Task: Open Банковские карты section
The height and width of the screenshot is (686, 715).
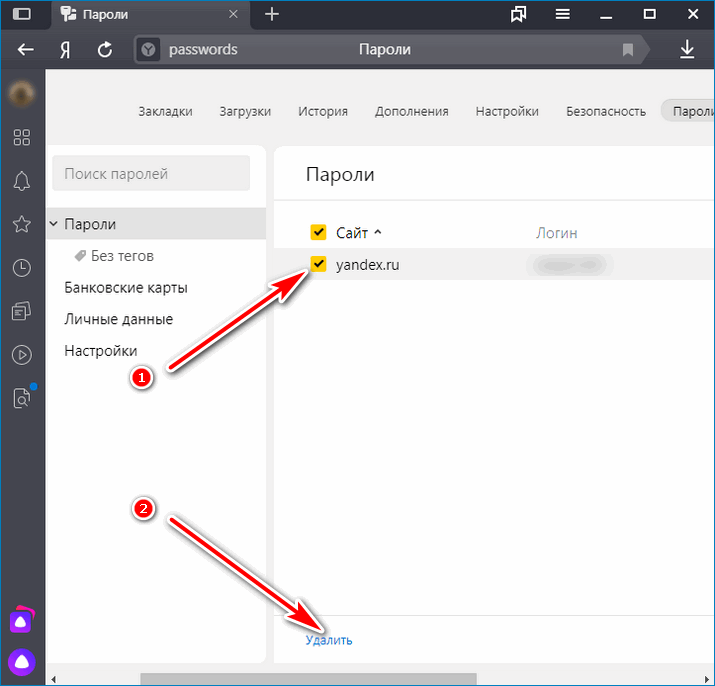Action: [126, 288]
